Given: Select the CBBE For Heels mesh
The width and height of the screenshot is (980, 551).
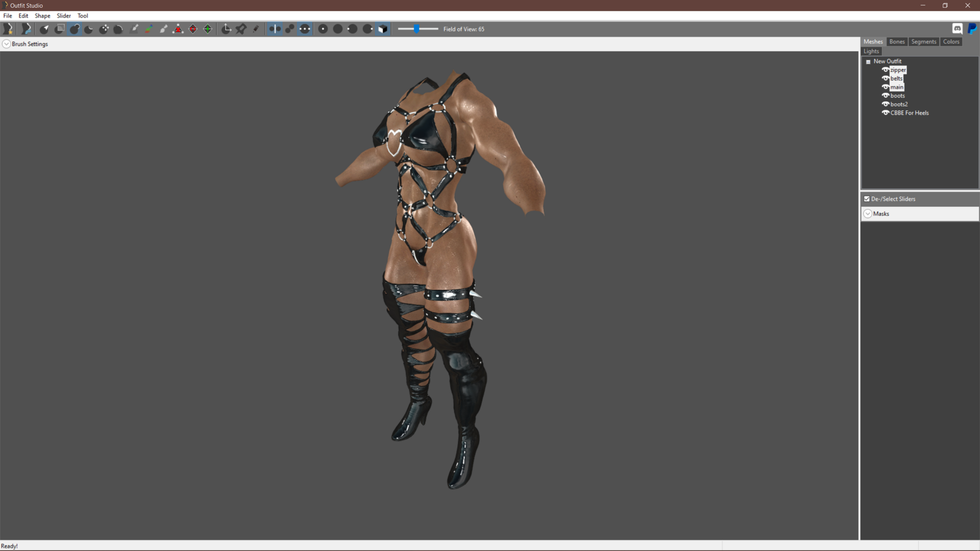Looking at the screenshot, I should (x=910, y=113).
